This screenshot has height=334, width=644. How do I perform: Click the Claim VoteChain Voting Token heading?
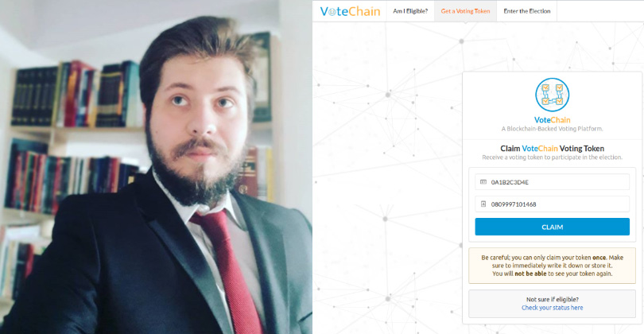click(x=552, y=148)
